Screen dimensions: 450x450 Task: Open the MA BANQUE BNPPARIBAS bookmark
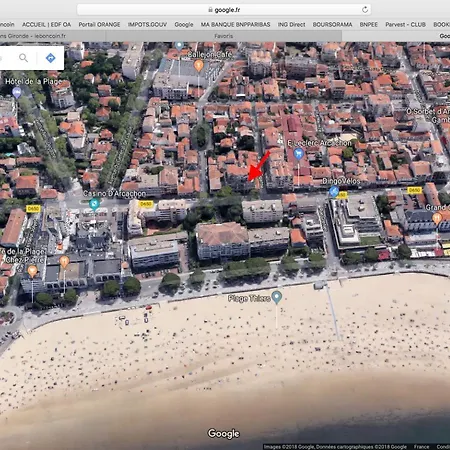pos(235,24)
